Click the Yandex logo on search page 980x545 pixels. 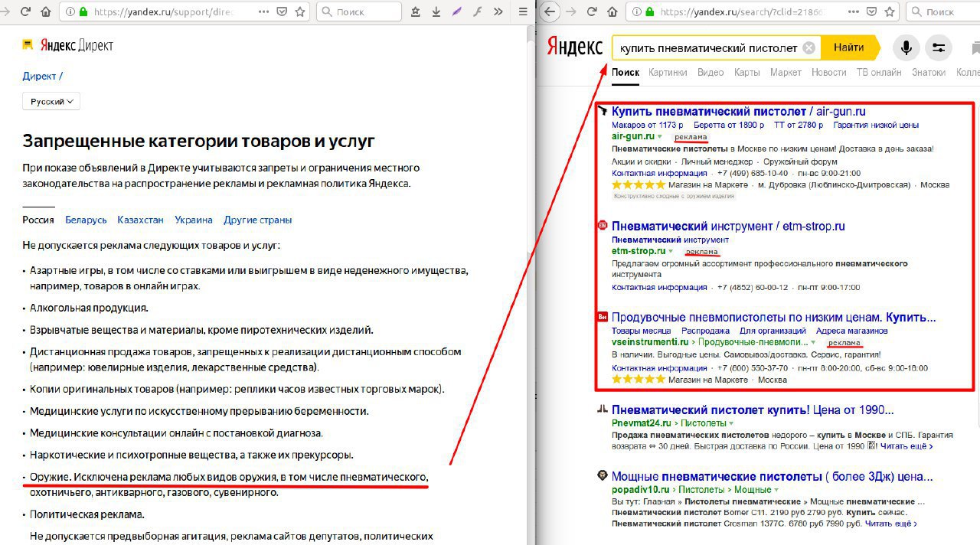(x=574, y=47)
